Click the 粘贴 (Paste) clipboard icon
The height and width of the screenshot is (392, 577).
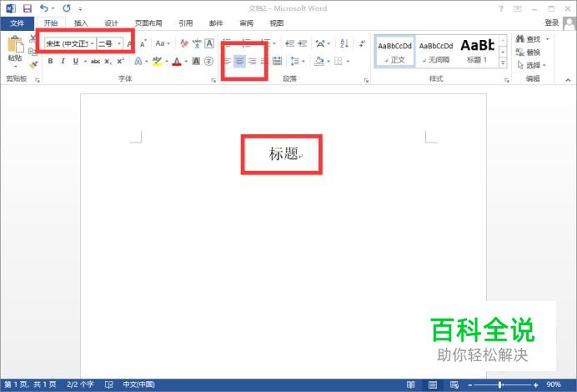15,44
